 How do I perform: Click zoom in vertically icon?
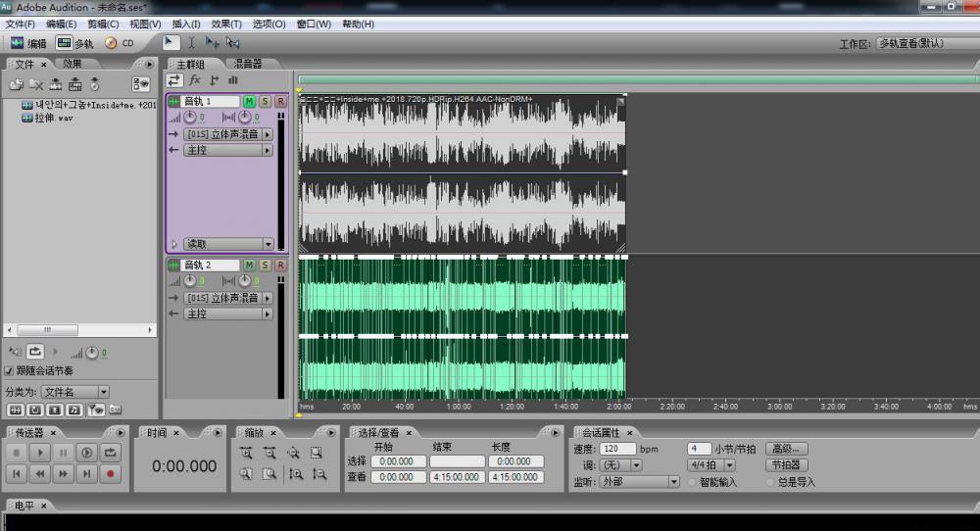[296, 473]
